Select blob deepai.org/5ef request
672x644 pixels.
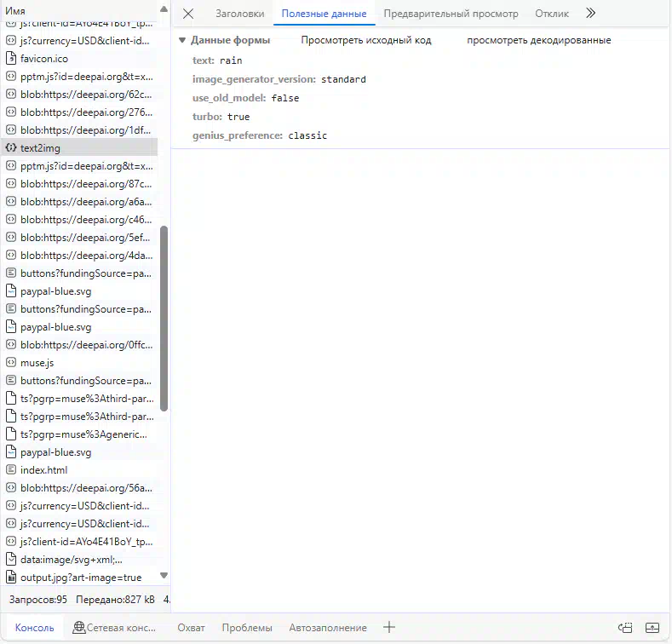tap(80, 238)
